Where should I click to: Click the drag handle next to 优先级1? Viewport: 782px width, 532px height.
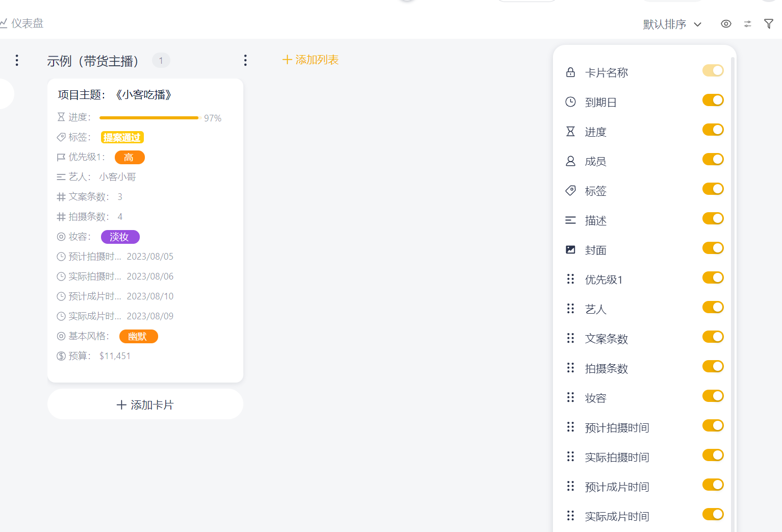pyautogui.click(x=570, y=279)
